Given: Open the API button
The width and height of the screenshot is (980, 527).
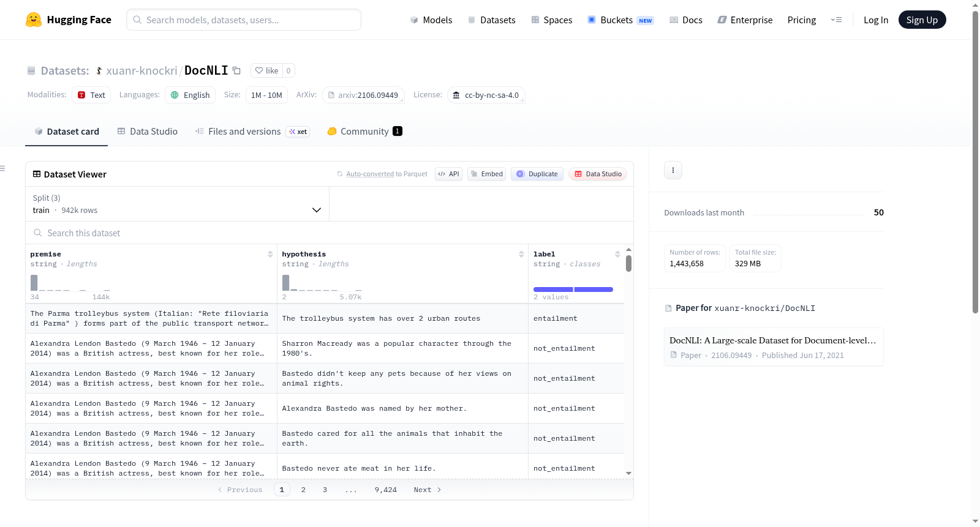Looking at the screenshot, I should click(x=448, y=174).
